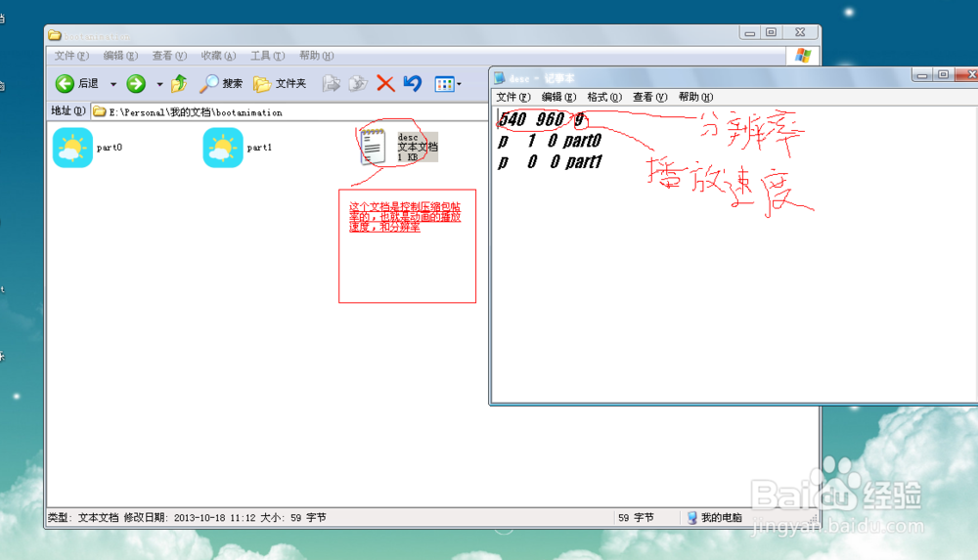The image size is (978, 560).
Task: Click the Notepad icon in its title bar
Action: 499,78
